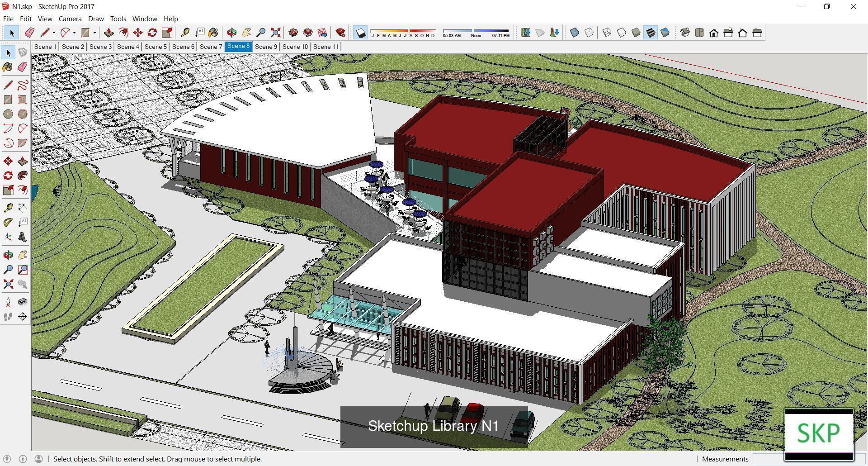868x466 pixels.
Task: Select the Walk footprints tool
Action: coord(8,316)
